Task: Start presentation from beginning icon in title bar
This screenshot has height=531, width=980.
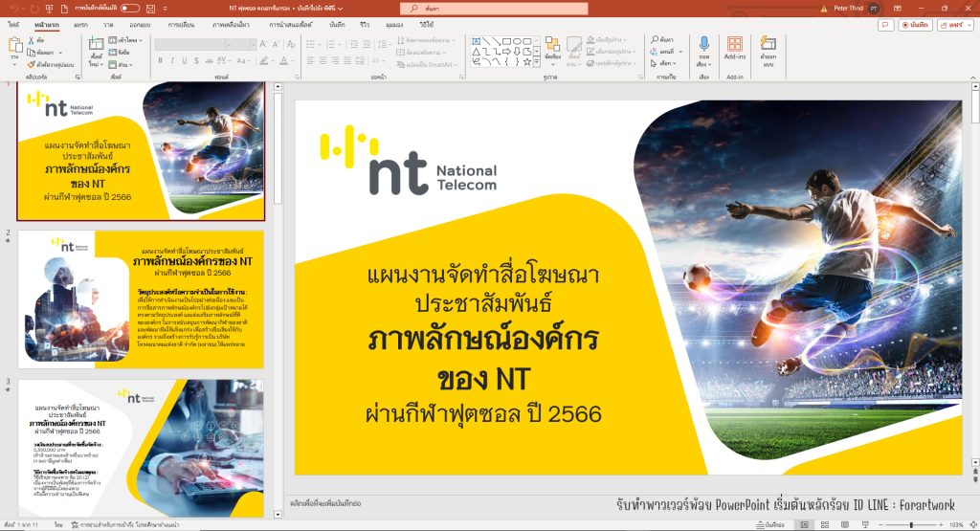Action: [x=49, y=9]
